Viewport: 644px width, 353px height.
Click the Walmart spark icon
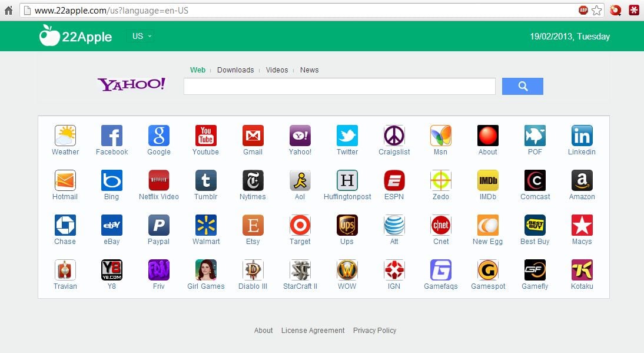(x=206, y=225)
